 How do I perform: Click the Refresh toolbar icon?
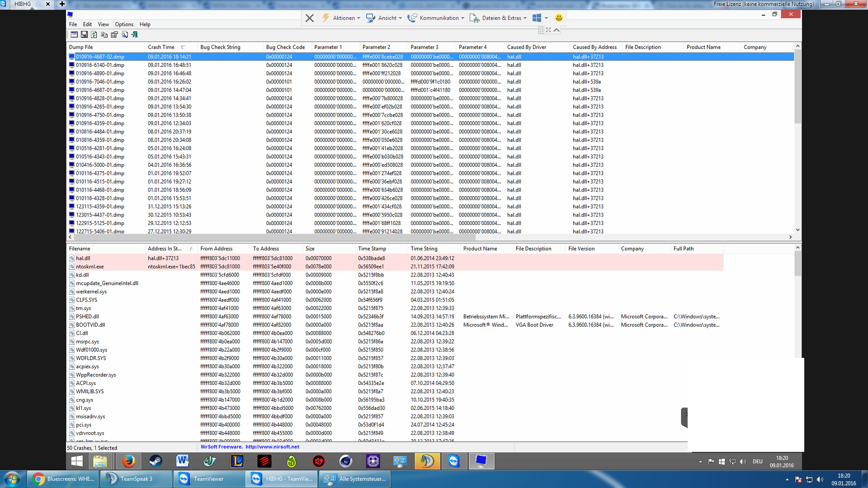[x=94, y=35]
